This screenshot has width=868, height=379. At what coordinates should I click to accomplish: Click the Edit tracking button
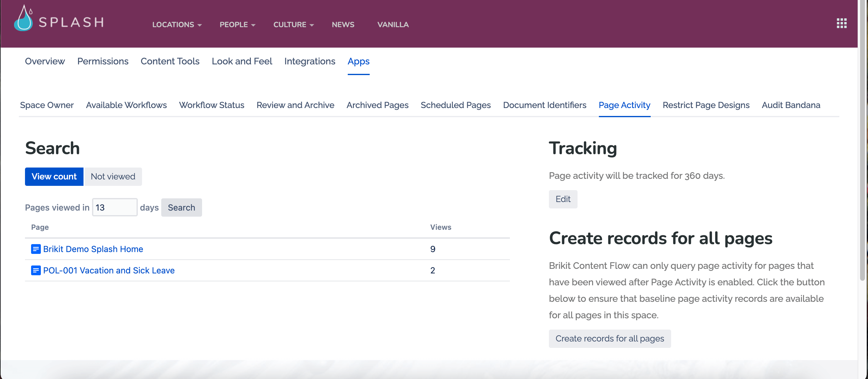563,199
